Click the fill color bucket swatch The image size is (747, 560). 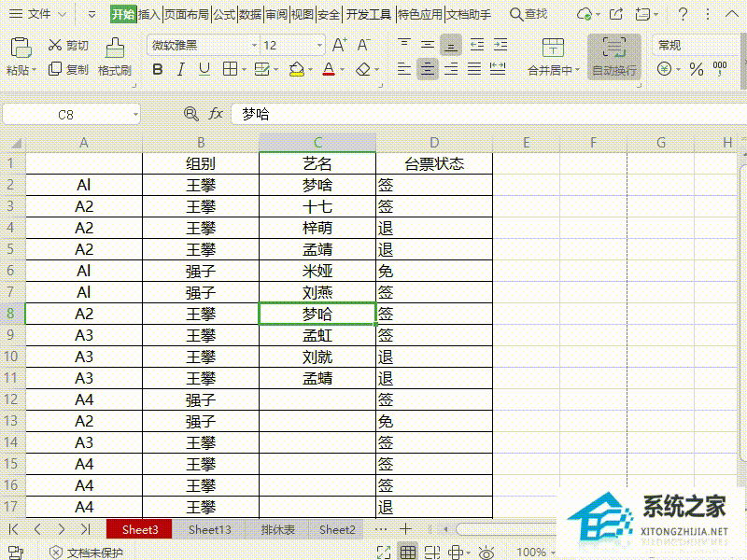click(296, 69)
